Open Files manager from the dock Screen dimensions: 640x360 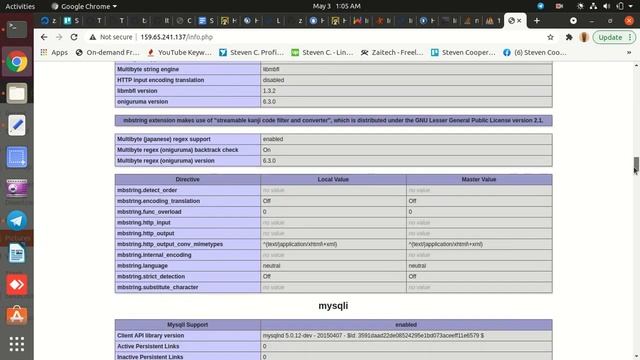point(17,93)
